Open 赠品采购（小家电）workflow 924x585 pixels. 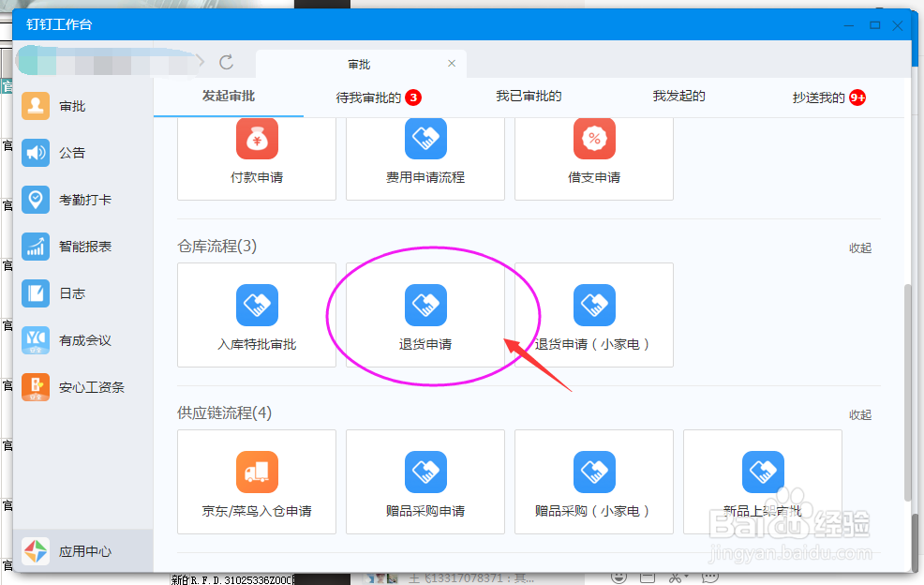593,482
